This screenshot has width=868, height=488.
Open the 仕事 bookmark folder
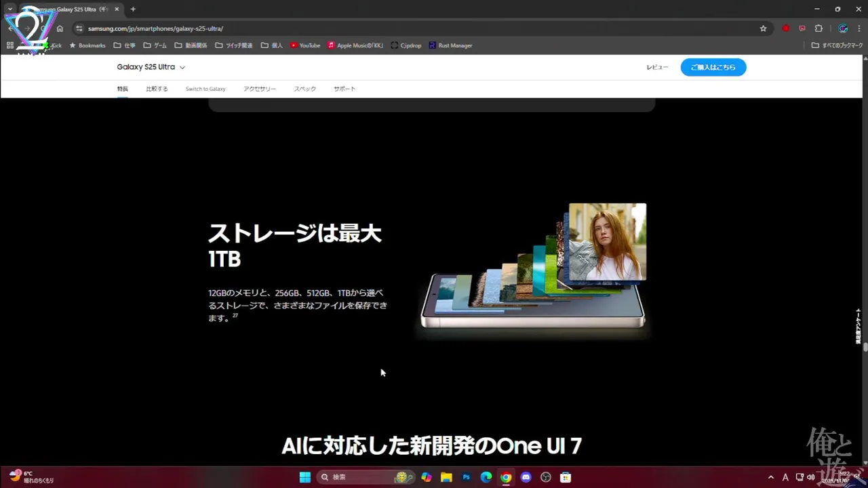(124, 45)
